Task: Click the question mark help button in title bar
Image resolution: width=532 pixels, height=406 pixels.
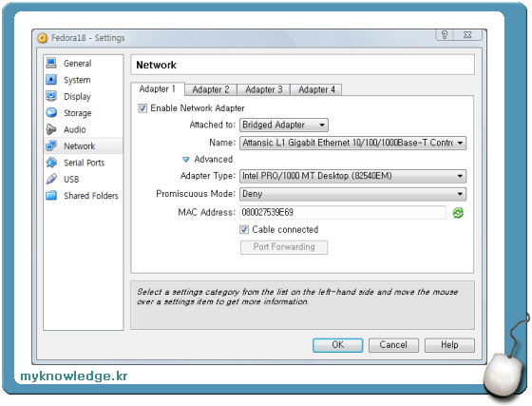Action: point(445,34)
